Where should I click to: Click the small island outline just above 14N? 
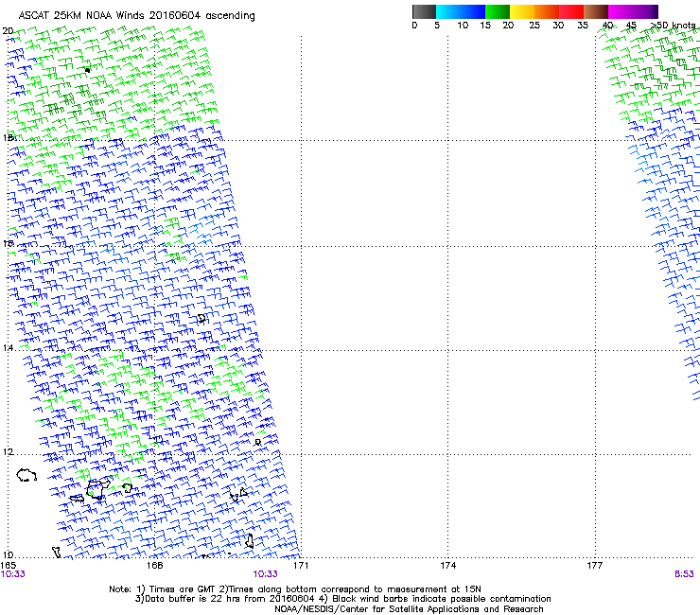coord(201,318)
